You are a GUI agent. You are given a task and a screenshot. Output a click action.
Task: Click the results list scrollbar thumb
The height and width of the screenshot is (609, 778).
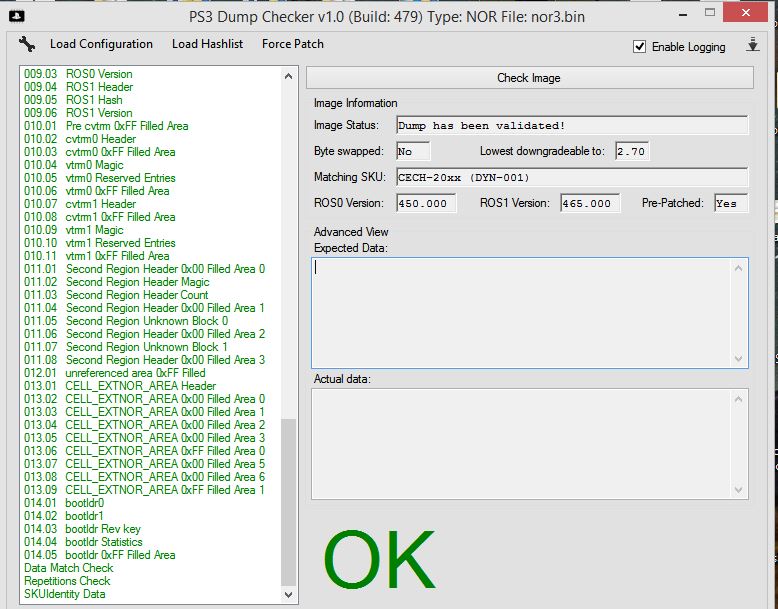click(289, 500)
